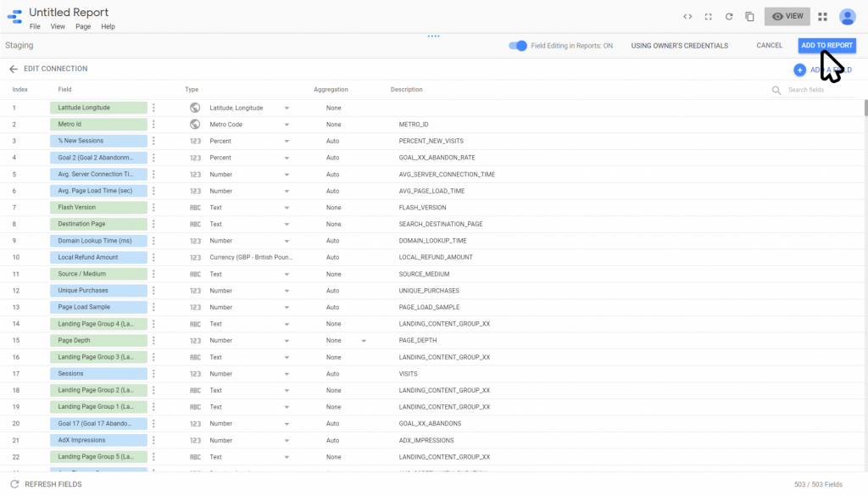Expand type dropdown for Flash Version
868x496 pixels.
[287, 208]
